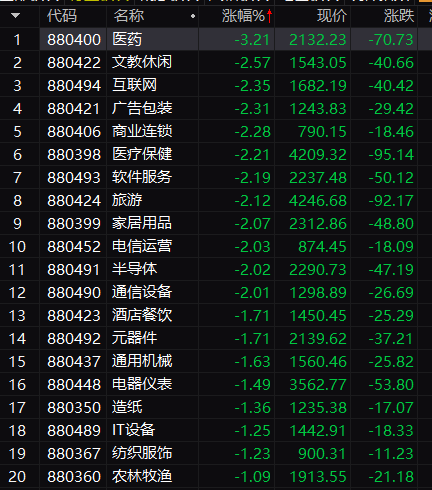The height and width of the screenshot is (490, 432).
Task: Click code 880398
Action: (74, 155)
